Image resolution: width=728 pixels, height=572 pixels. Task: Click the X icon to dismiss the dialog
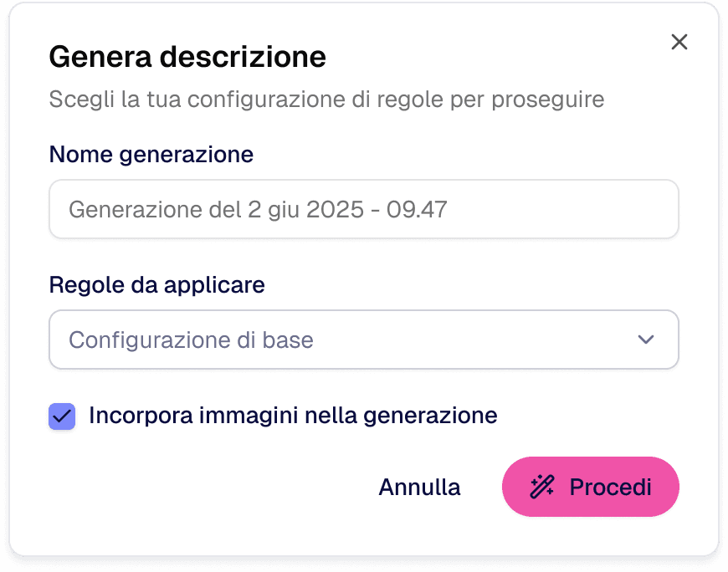click(679, 42)
